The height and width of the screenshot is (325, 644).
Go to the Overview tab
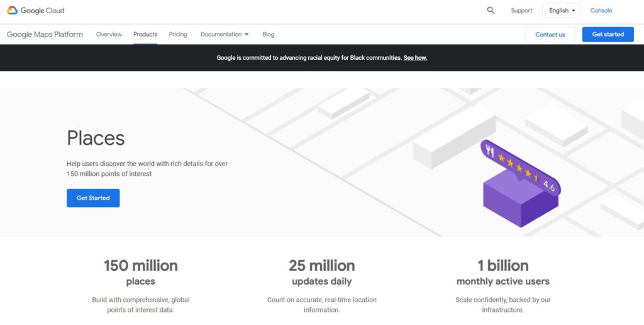[x=109, y=35]
